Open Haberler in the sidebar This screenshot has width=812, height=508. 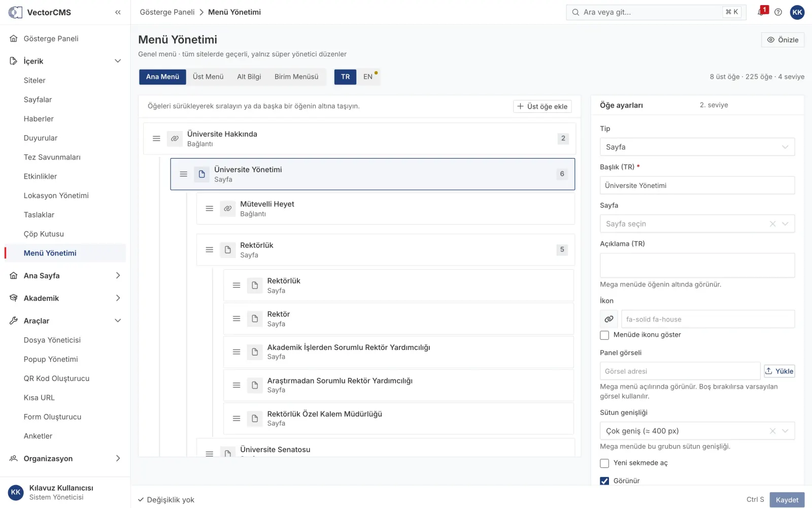click(x=39, y=119)
